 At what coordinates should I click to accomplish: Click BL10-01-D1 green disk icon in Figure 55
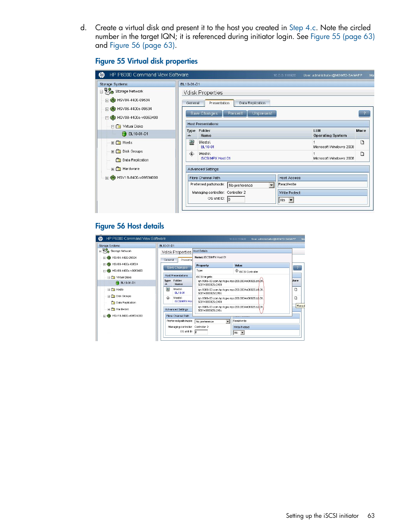tap(124, 134)
